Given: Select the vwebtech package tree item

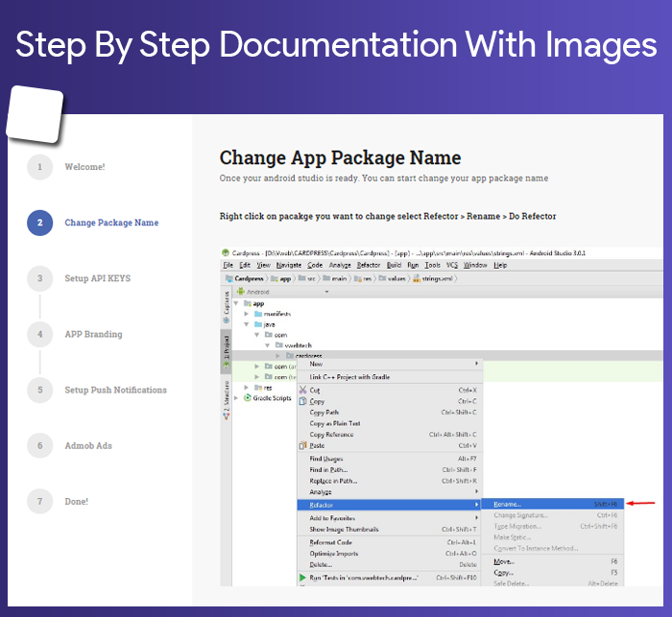Looking at the screenshot, I should 299,345.
